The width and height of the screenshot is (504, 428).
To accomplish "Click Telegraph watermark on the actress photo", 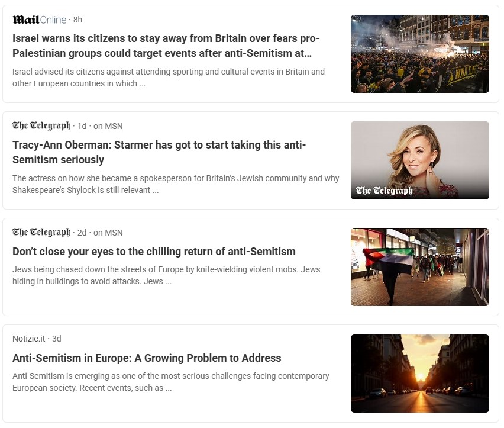I will (384, 191).
